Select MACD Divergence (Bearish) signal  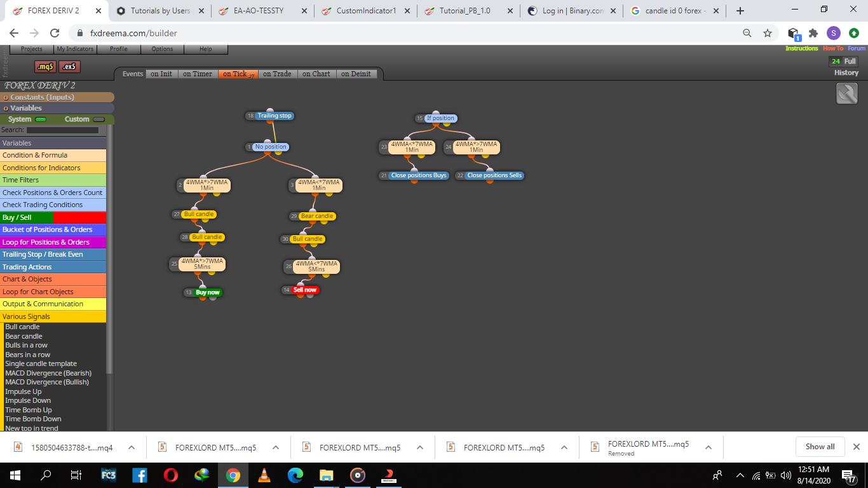48,373
